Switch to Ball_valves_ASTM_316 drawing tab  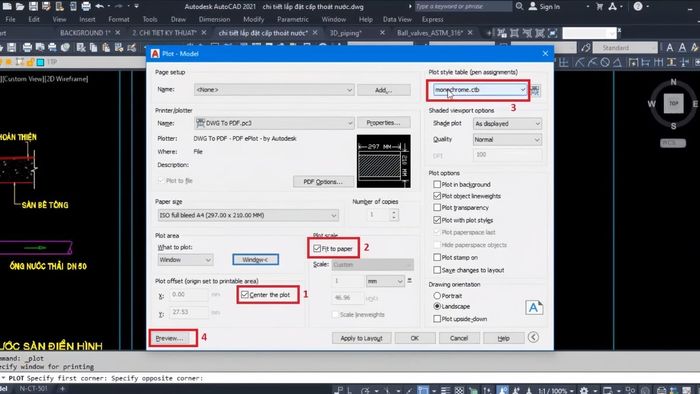click(x=429, y=33)
